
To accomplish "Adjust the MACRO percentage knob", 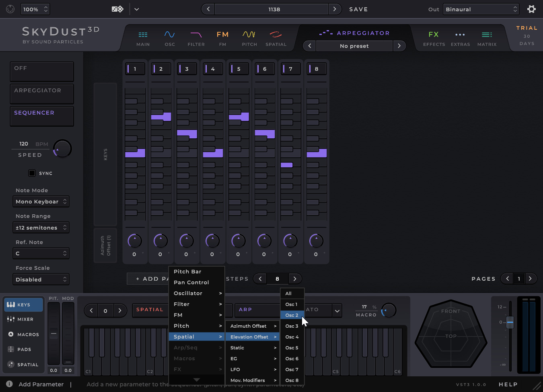I will click(x=389, y=310).
